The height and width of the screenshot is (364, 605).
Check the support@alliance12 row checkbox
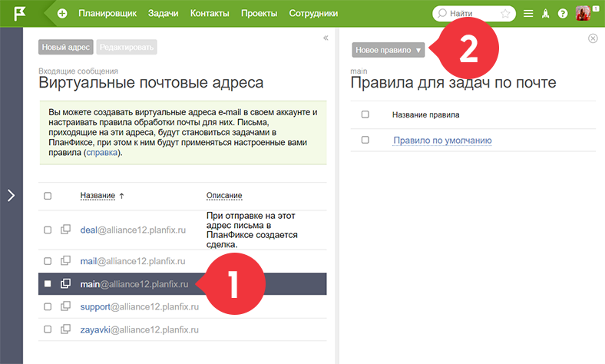(x=48, y=306)
